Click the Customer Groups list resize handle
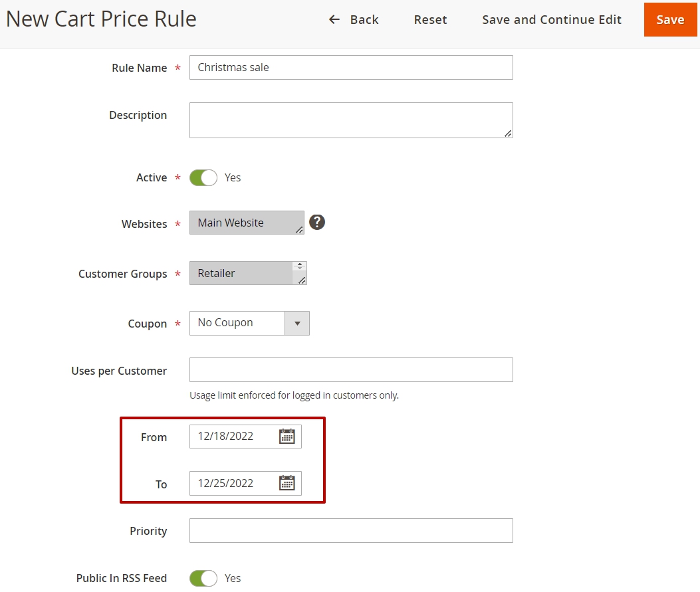 point(302,280)
